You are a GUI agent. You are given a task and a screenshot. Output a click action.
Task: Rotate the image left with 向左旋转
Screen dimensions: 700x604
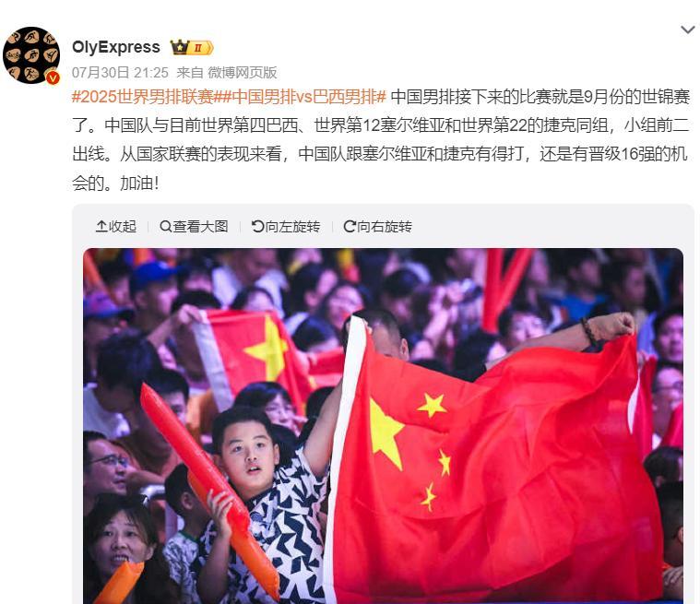click(x=286, y=226)
